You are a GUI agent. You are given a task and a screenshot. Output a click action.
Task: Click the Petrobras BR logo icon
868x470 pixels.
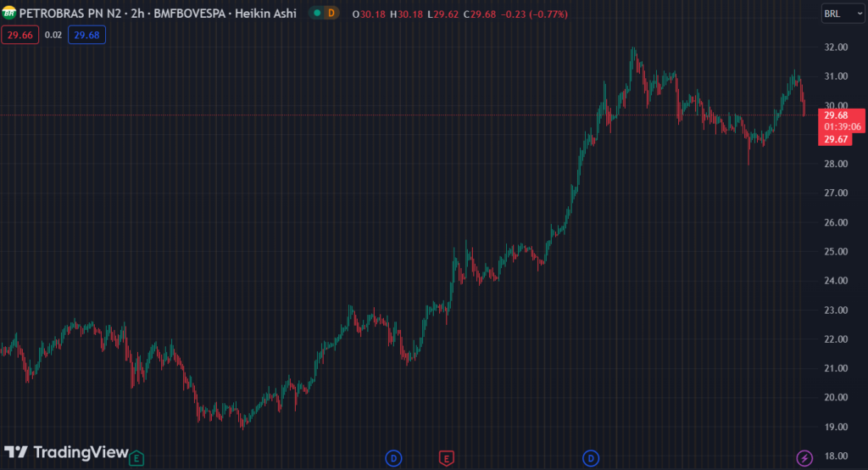(8, 13)
